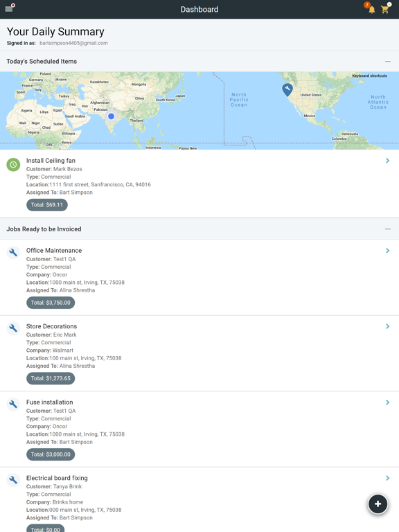Click wrench icon beside Fuse installation
This screenshot has width=399, height=532.
pyautogui.click(x=13, y=404)
